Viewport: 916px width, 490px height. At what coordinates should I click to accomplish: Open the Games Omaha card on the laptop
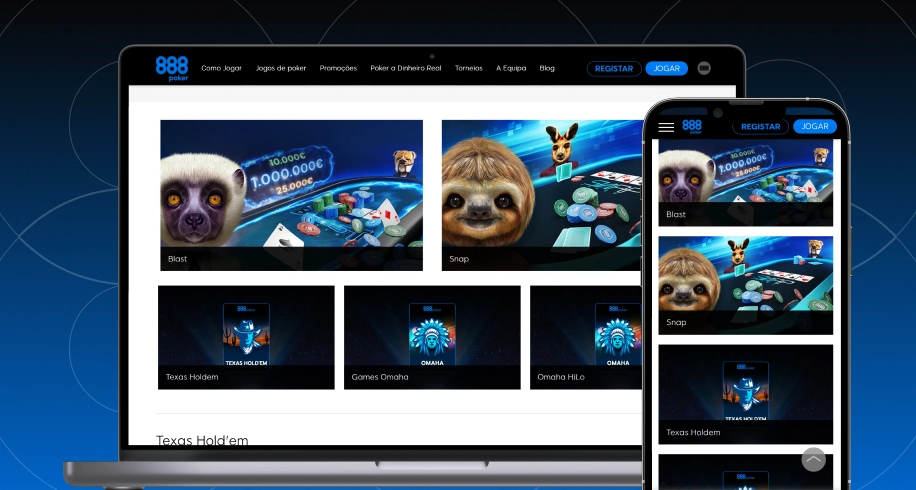point(432,338)
